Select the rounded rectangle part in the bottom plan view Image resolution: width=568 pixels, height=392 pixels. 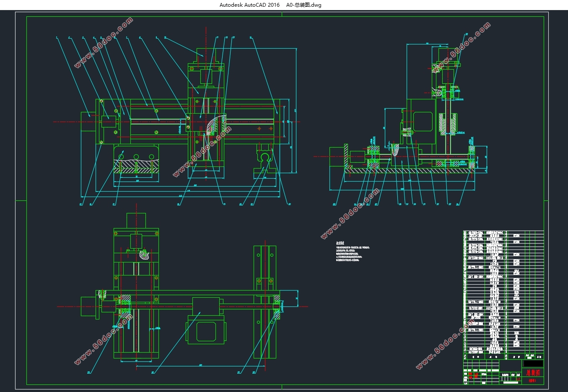(205, 331)
